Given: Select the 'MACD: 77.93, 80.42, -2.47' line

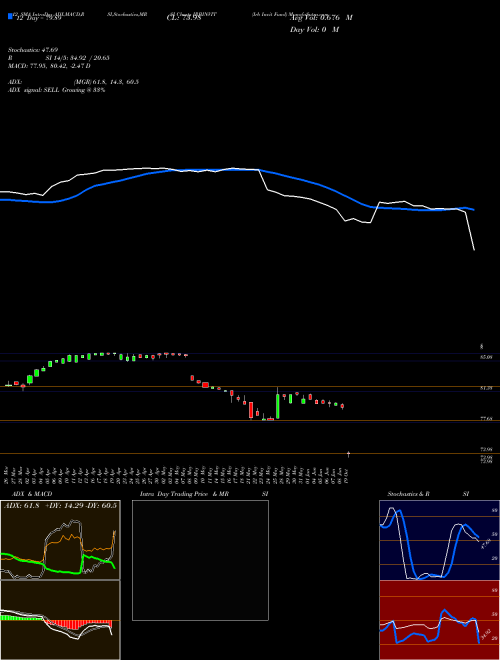Looking at the screenshot, I should point(49,66).
